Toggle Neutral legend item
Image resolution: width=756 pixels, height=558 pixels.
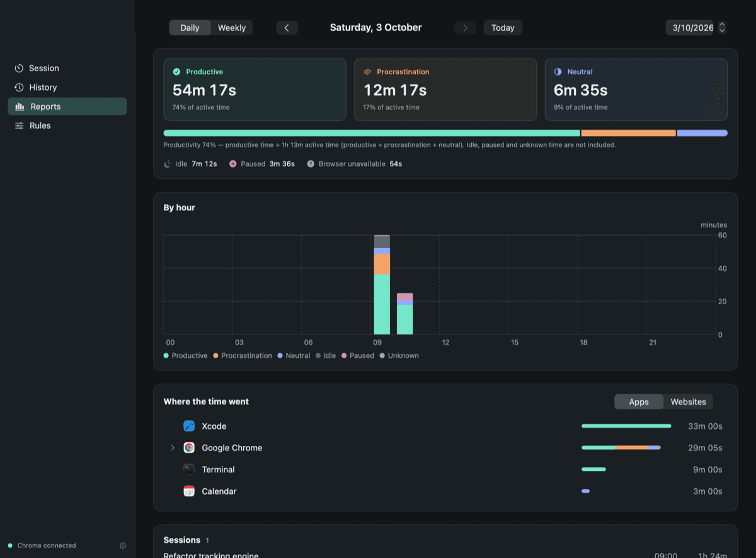pyautogui.click(x=294, y=356)
